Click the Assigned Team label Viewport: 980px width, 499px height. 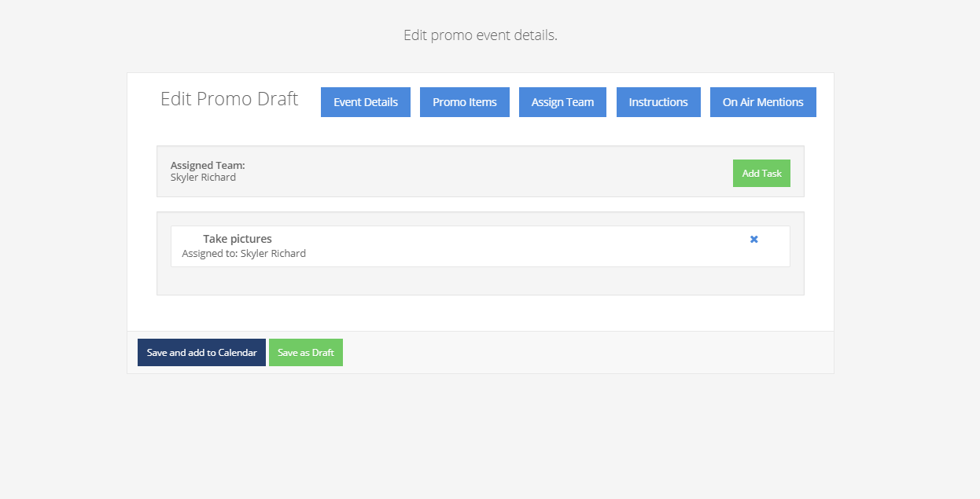[208, 166]
